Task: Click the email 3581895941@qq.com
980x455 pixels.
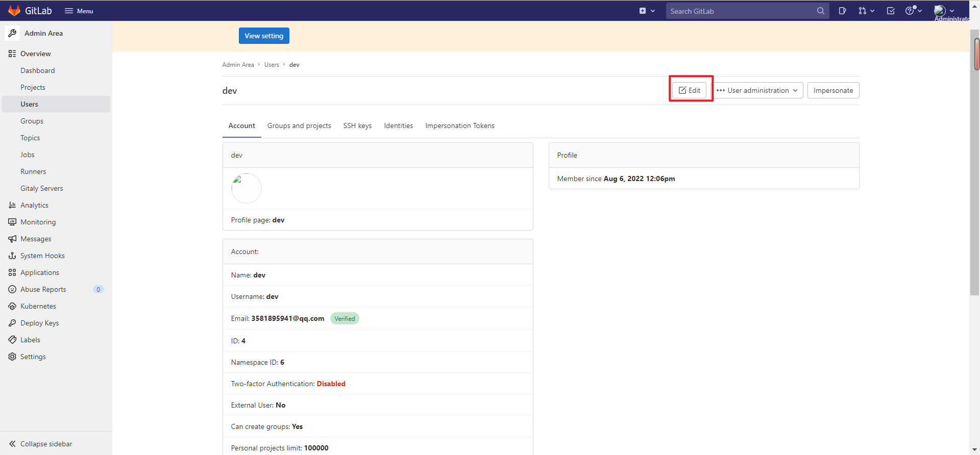Action: 288,318
